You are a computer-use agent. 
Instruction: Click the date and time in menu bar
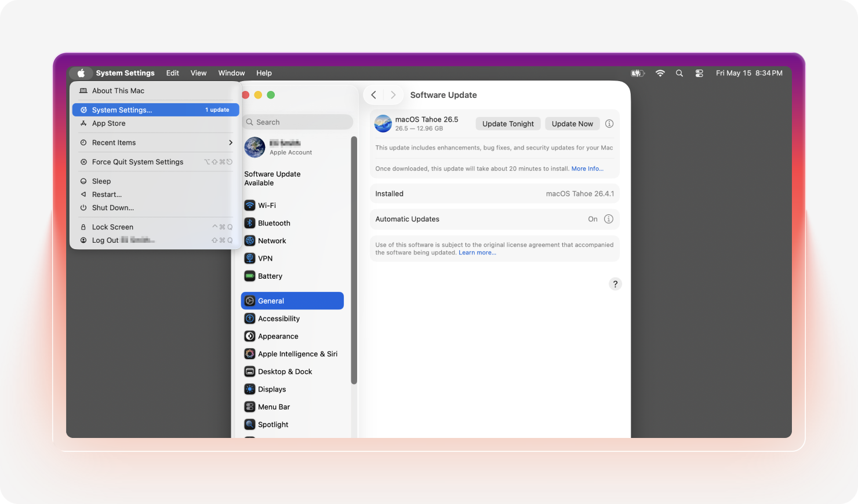[x=749, y=73]
